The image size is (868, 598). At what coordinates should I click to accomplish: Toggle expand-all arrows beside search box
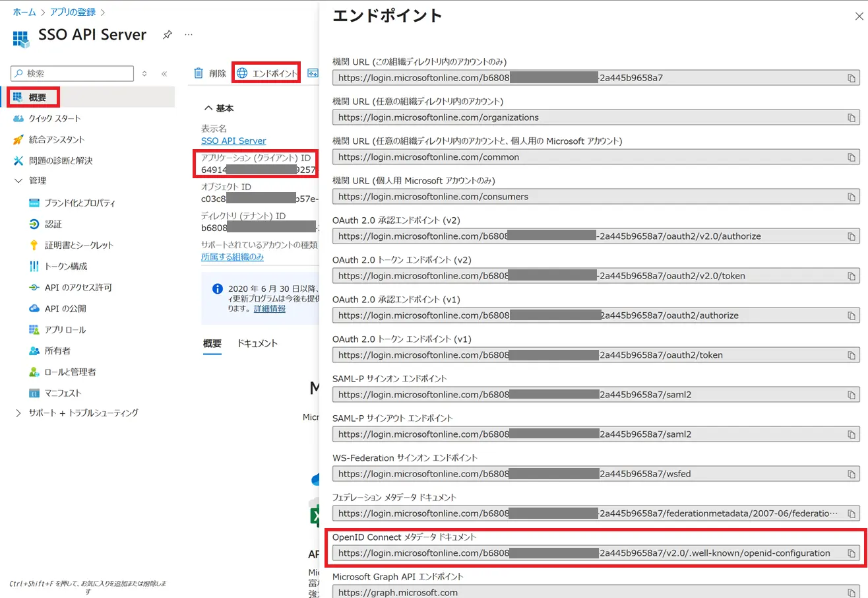(x=144, y=74)
